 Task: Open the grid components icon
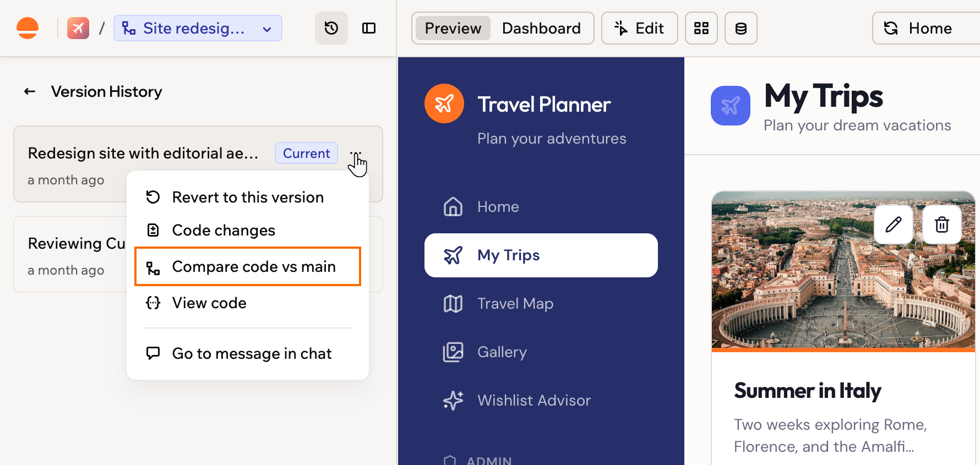pyautogui.click(x=701, y=28)
